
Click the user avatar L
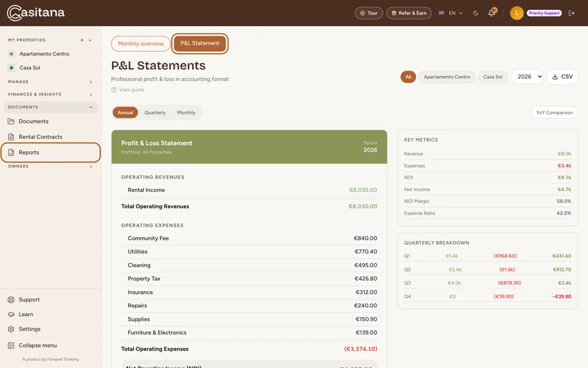(516, 13)
